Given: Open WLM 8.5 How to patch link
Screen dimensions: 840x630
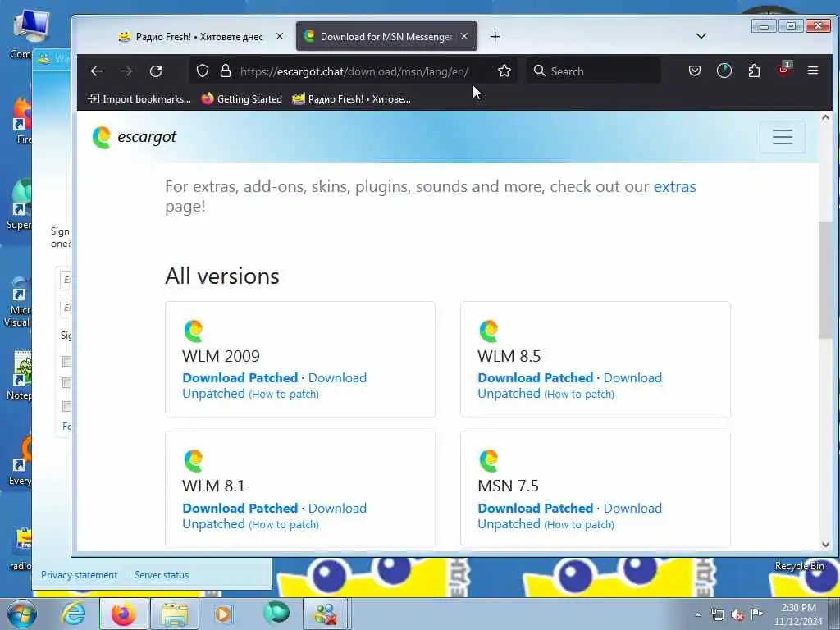Looking at the screenshot, I should (579, 395).
